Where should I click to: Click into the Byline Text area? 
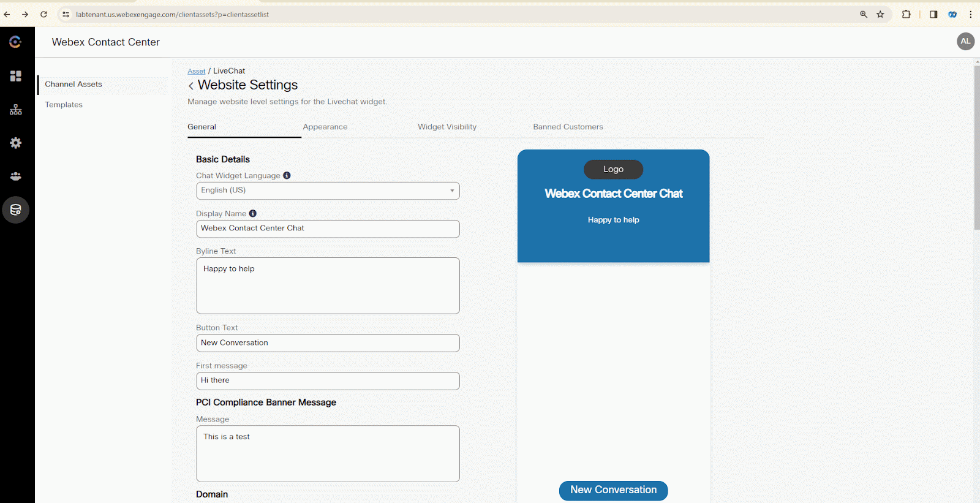coord(328,286)
